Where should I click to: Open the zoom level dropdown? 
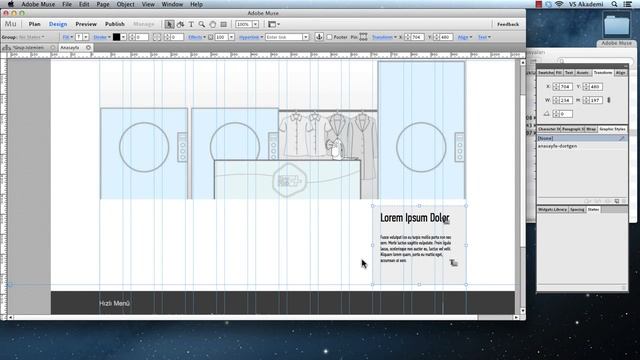(255, 24)
